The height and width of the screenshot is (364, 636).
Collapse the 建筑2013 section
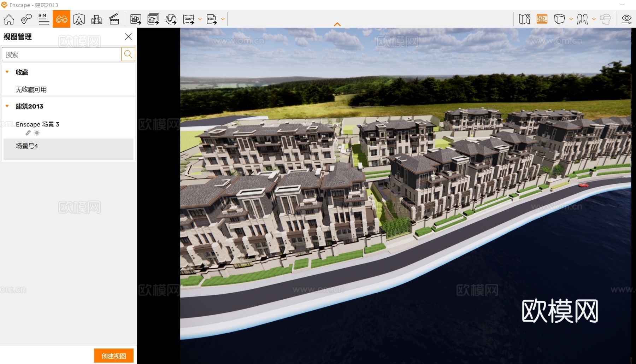point(7,106)
